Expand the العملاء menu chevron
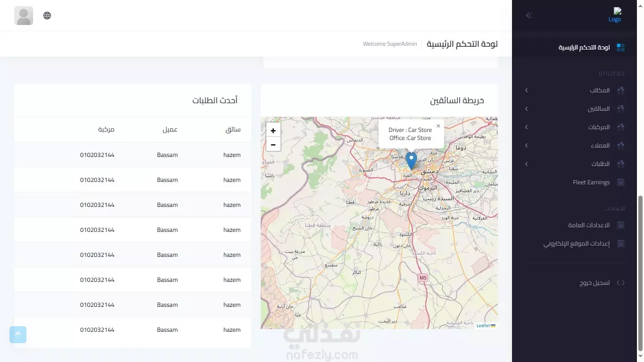Viewport: 644px width, 362px height. coord(527,146)
